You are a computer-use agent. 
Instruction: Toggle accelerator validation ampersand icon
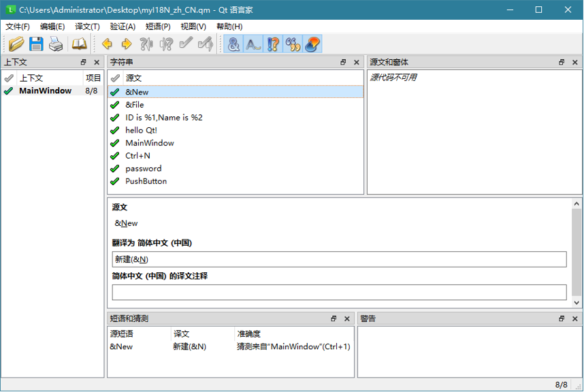coord(233,44)
